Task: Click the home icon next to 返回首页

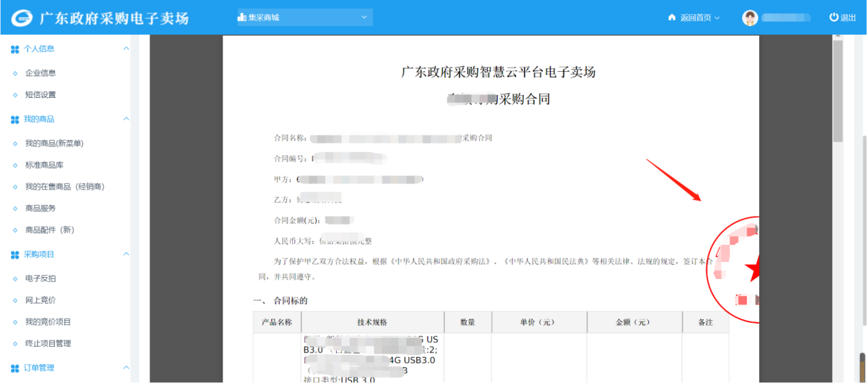Action: click(672, 18)
